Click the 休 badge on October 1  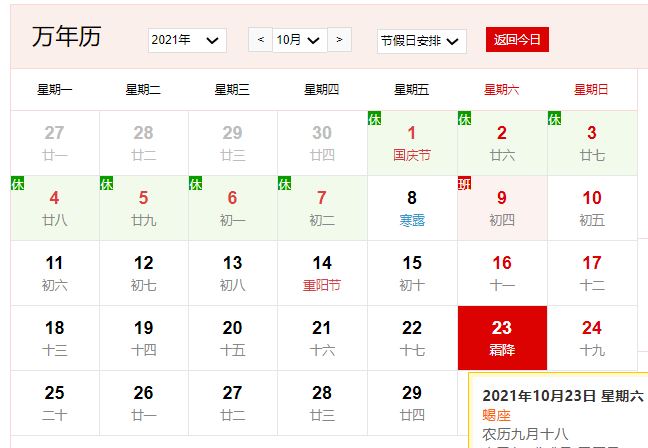pos(374,118)
